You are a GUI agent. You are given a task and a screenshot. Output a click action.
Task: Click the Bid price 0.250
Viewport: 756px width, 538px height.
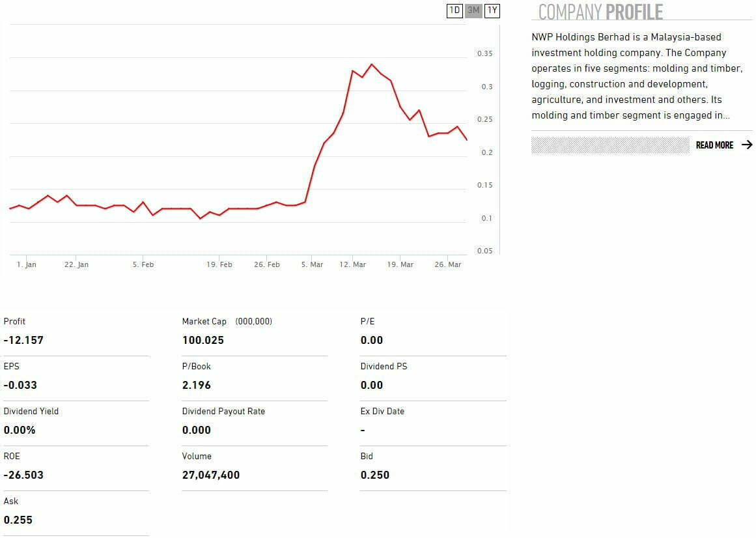[374, 475]
